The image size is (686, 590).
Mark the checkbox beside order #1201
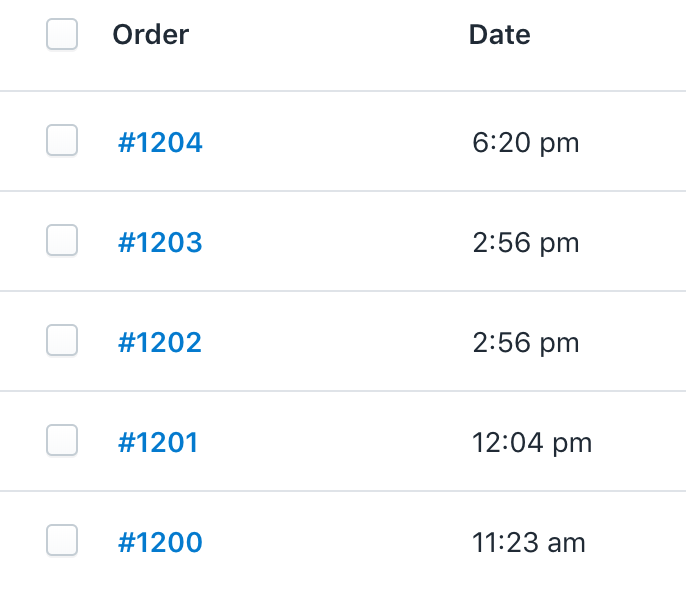click(x=62, y=440)
